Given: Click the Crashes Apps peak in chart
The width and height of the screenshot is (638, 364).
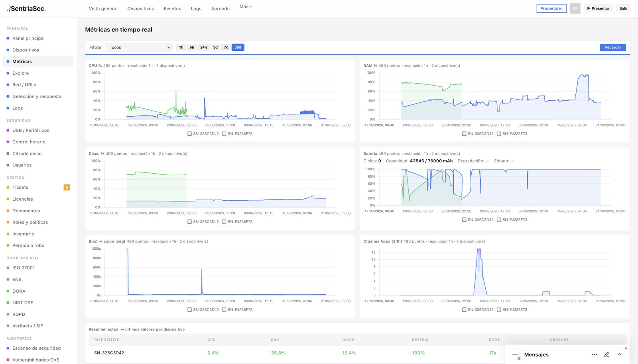Looking at the screenshot, I should (479, 250).
